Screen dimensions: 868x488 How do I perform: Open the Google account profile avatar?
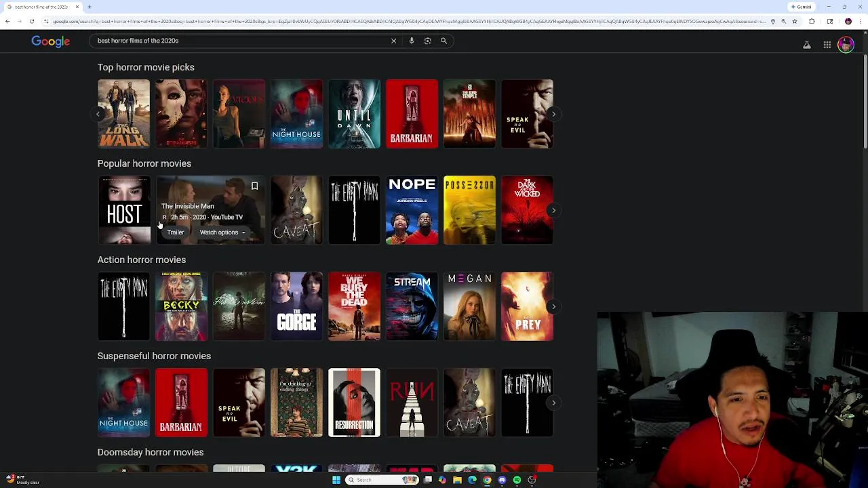[846, 45]
